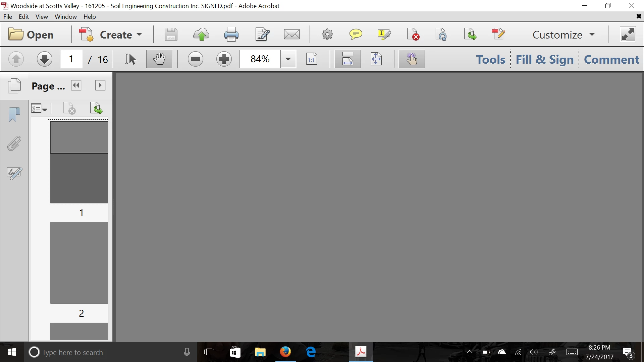The height and width of the screenshot is (362, 644).
Task: Click the Delete Pages icon
Action: [x=413, y=35]
